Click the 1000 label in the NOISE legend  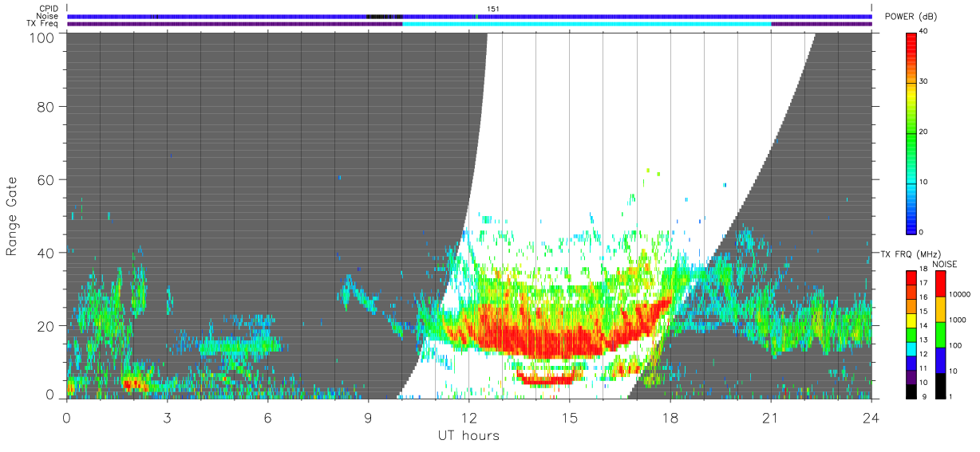(x=957, y=320)
